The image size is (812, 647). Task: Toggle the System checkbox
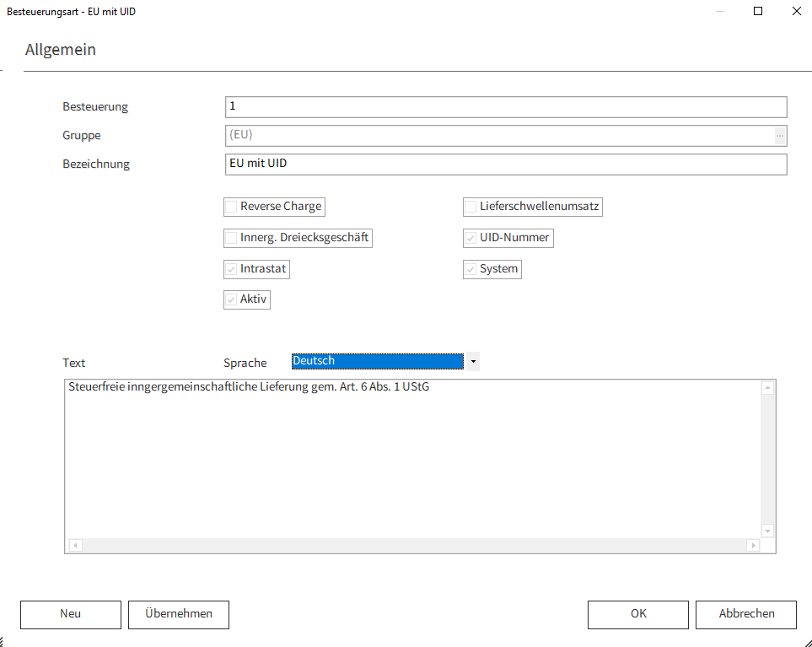(x=471, y=270)
